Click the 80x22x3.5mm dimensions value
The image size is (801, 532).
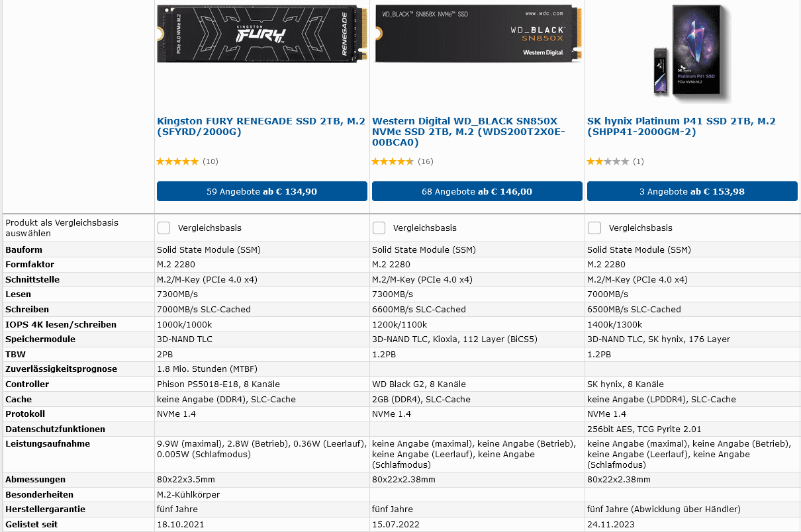[x=186, y=479]
